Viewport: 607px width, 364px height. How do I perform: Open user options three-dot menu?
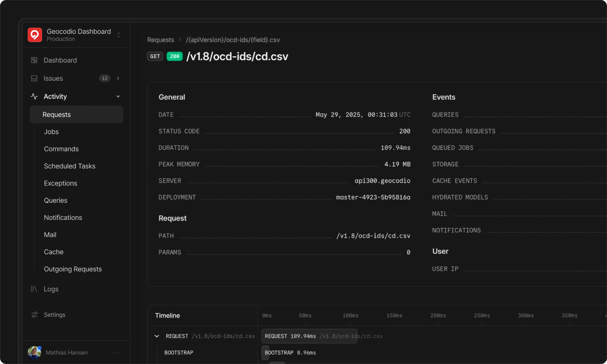[117, 353]
